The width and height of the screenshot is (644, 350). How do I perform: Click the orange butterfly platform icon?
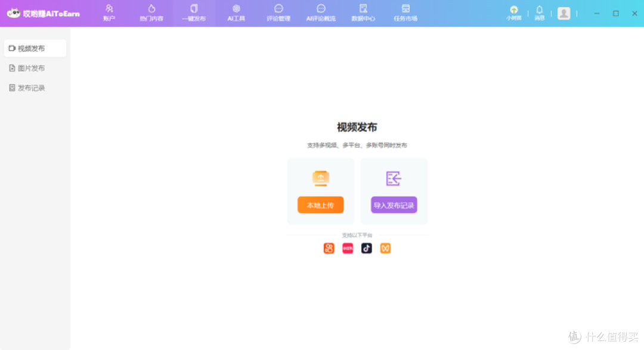[x=385, y=248]
